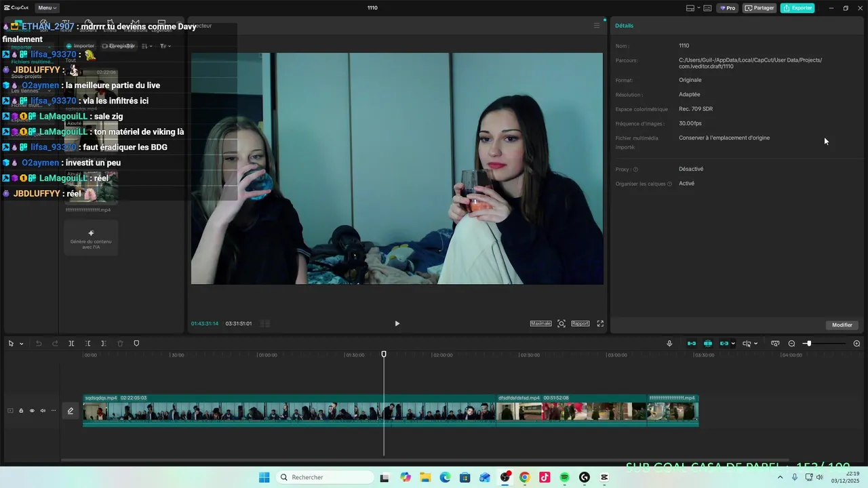Viewport: 868px width, 488px height.
Task: Zoom out the timeline with minus icon
Action: coord(791,344)
